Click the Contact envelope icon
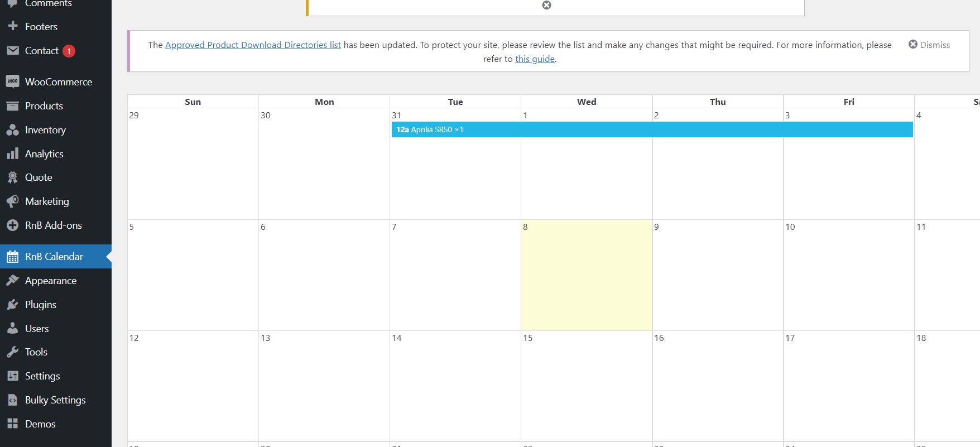This screenshot has height=447, width=980. [x=12, y=51]
